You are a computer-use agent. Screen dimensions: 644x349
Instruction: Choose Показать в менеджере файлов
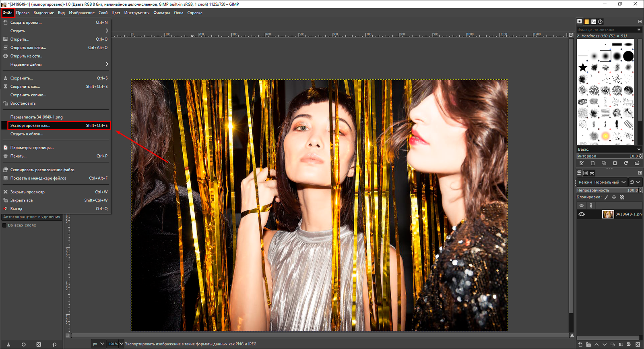tap(56, 178)
